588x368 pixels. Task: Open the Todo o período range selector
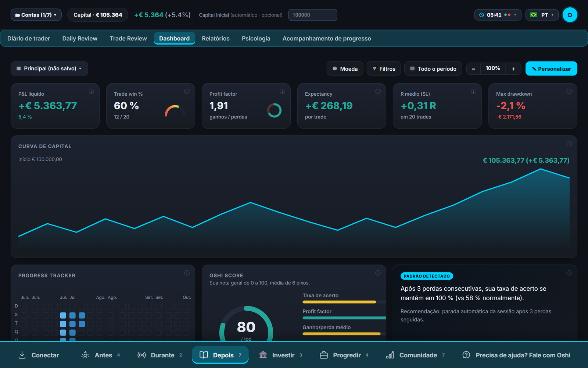(433, 69)
